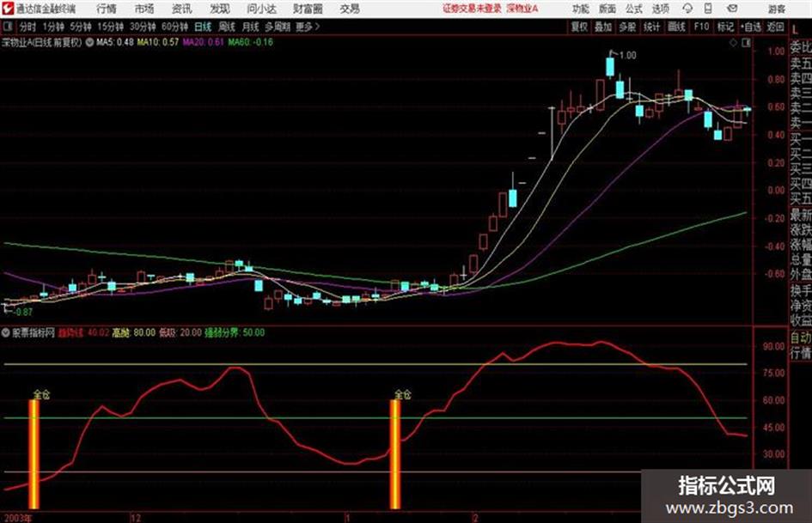This screenshot has height=523, width=812.
Task: Open the 行情 menu
Action: pyautogui.click(x=107, y=9)
